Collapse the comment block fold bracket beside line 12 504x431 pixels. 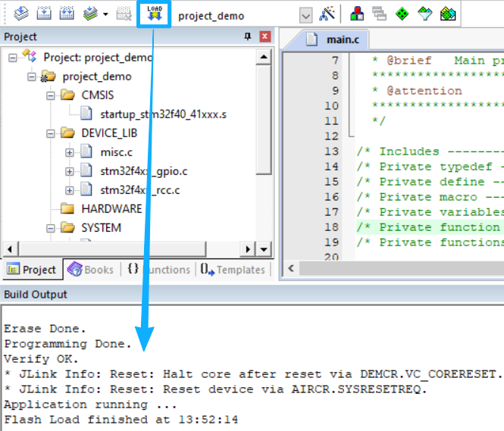click(351, 136)
